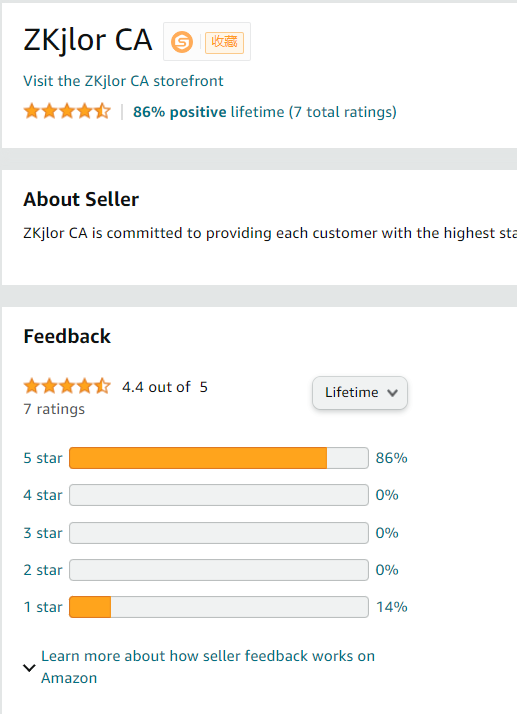Expand the seller feedback info chevron
This screenshot has height=714, width=517.
(x=29, y=668)
